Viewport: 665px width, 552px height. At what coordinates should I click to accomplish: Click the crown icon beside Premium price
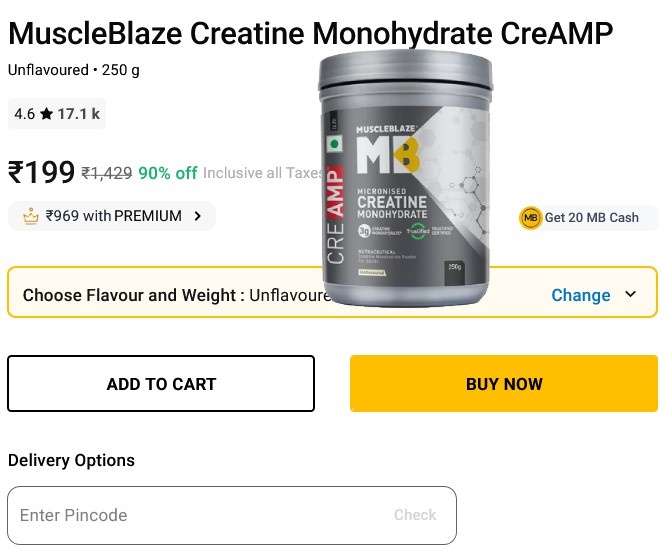pyautogui.click(x=30, y=216)
